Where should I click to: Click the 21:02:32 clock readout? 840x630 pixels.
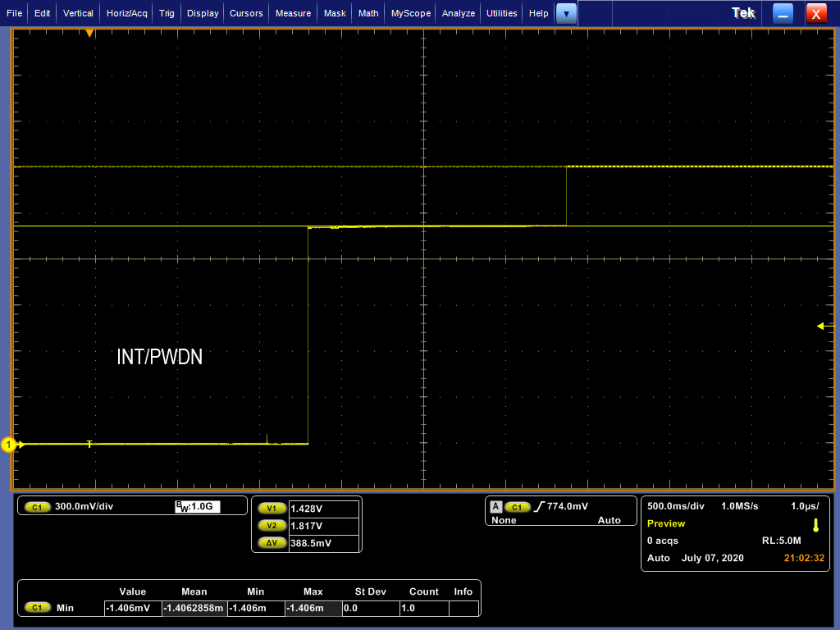(x=804, y=558)
